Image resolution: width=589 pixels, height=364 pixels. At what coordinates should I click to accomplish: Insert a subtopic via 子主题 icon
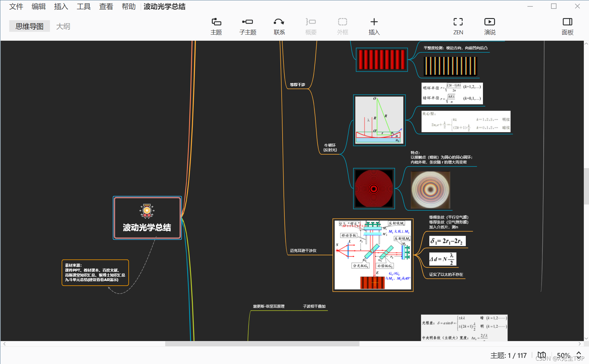(x=247, y=22)
